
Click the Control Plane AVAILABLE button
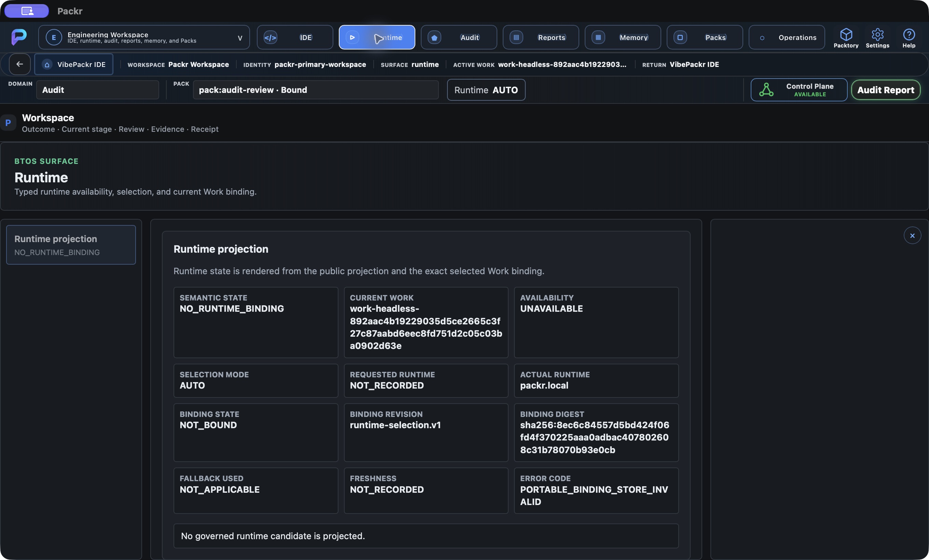799,90
